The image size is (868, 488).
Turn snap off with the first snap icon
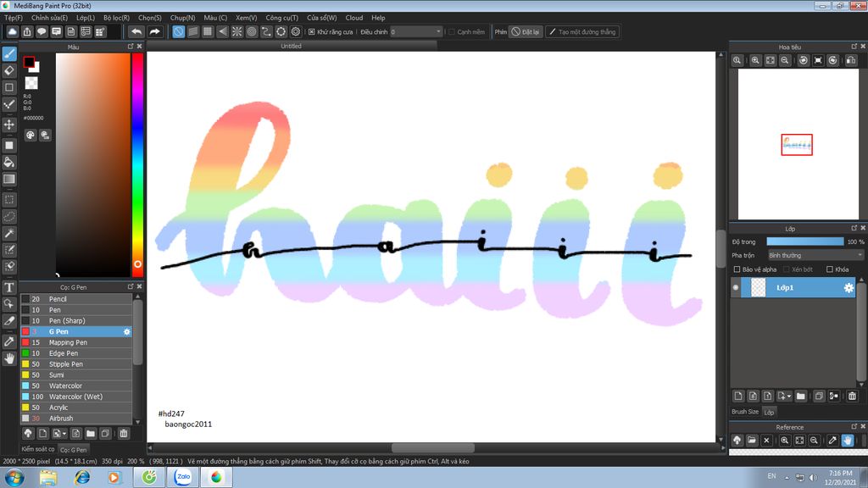tap(178, 32)
